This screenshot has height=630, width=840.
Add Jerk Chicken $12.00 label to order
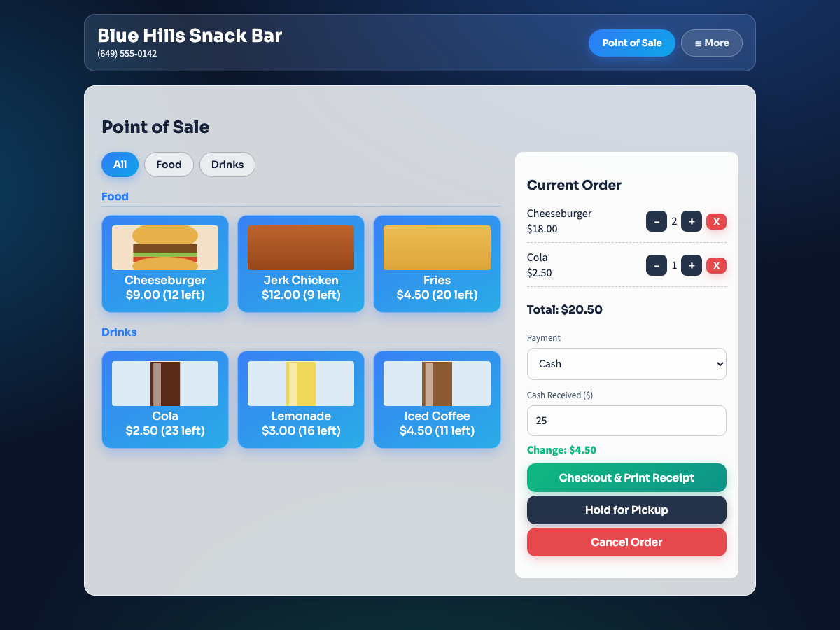click(301, 288)
